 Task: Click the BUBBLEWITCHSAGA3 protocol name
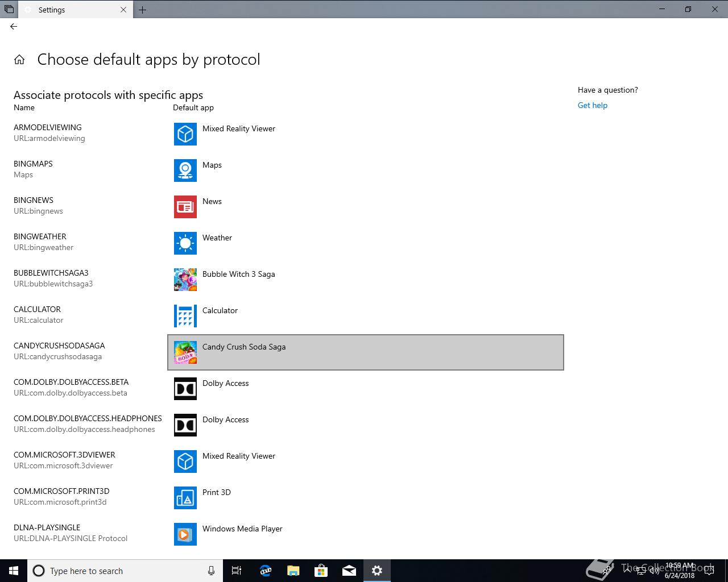[51, 273]
